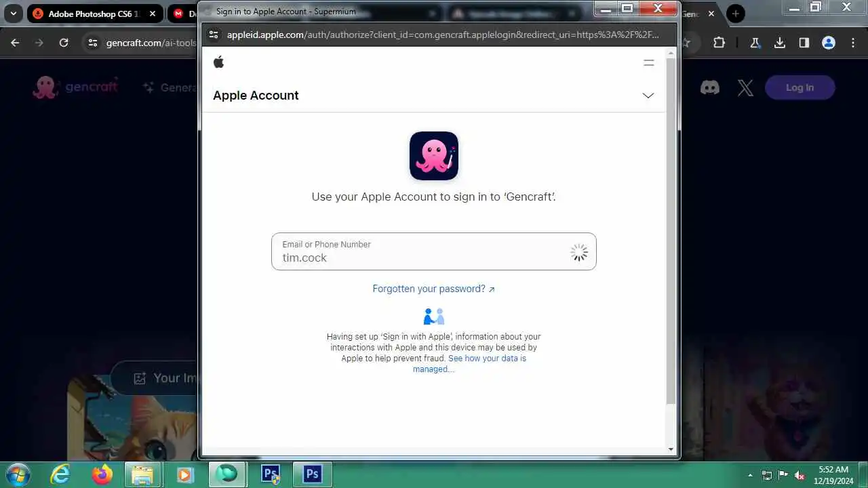Screen dimensions: 868x488
Task: Close the rightmost Gencraft tab
Action: click(x=711, y=14)
